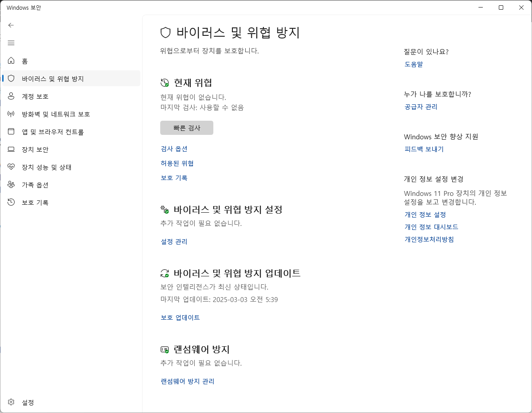Open the 개인 정보 대시보드 link
The height and width of the screenshot is (413, 532).
pyautogui.click(x=431, y=227)
